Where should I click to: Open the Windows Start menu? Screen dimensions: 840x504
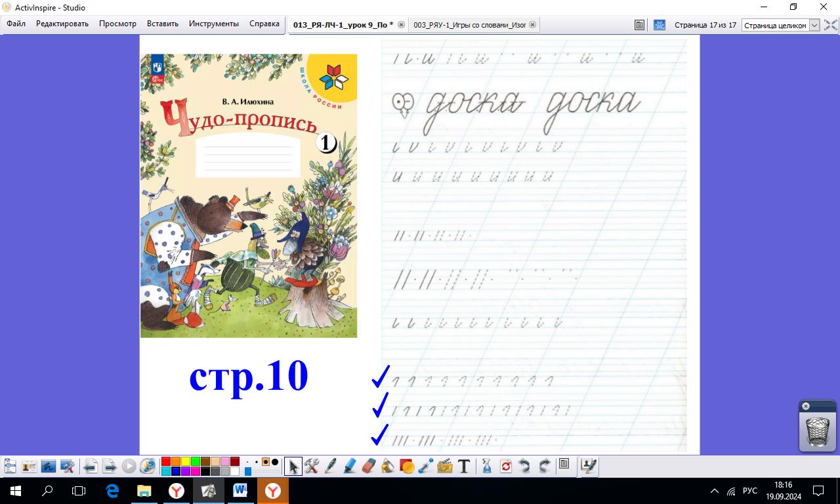14,490
